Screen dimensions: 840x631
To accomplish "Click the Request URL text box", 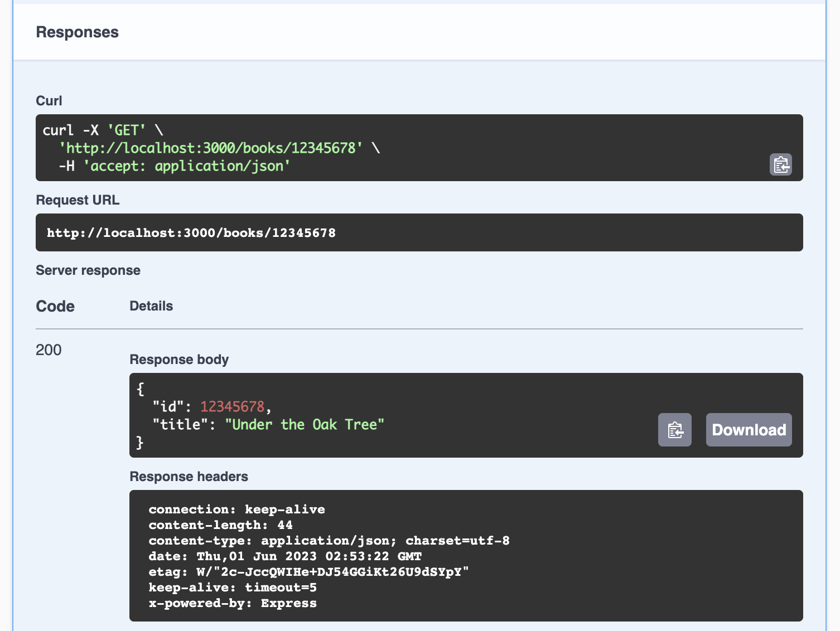I will pos(191,233).
